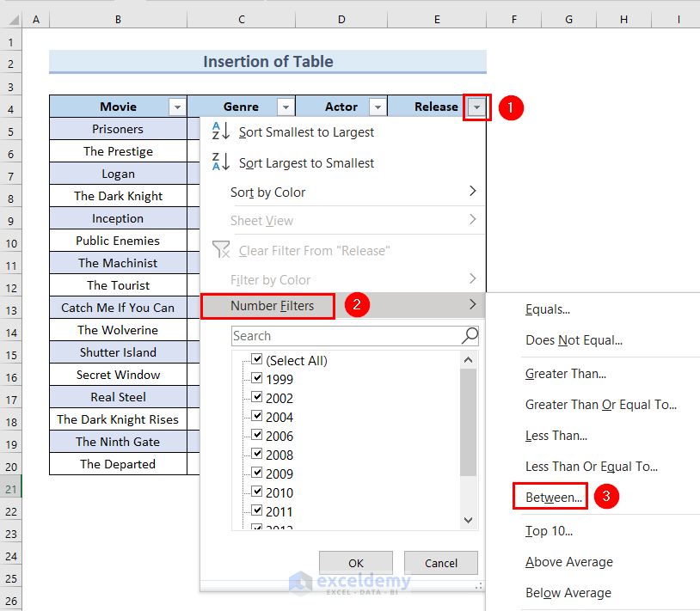Uncheck the (Select All) checkbox
The height and width of the screenshot is (611, 700).
[255, 360]
